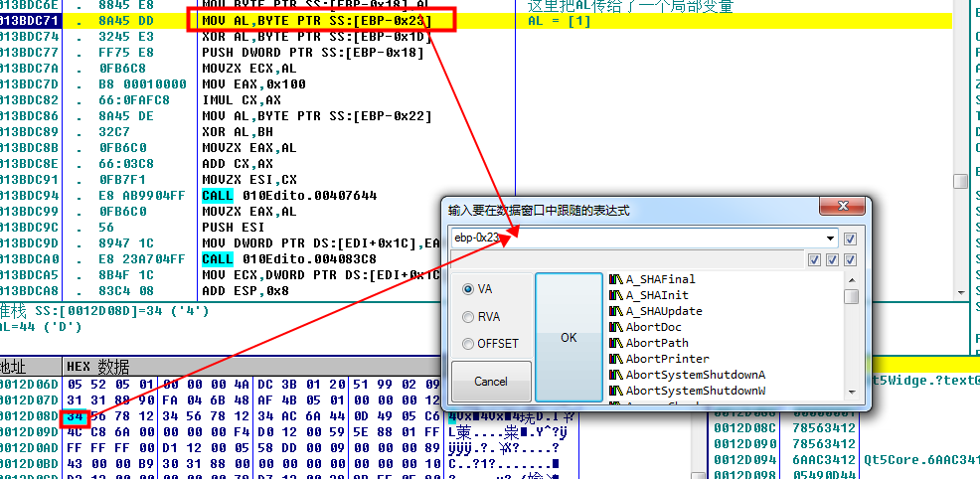This screenshot has width=980, height=479.
Task: Click the A_SHAInit function icon
Action: (x=617, y=295)
